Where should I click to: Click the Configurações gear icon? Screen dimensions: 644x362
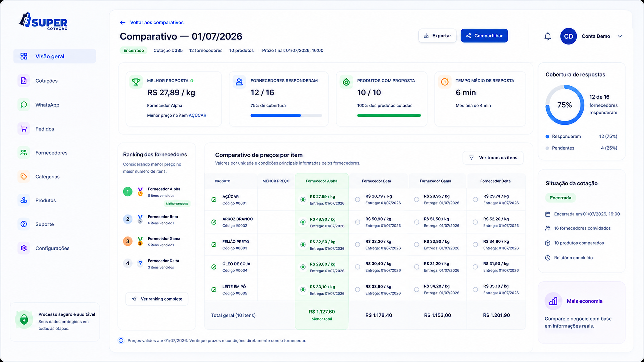tap(24, 248)
